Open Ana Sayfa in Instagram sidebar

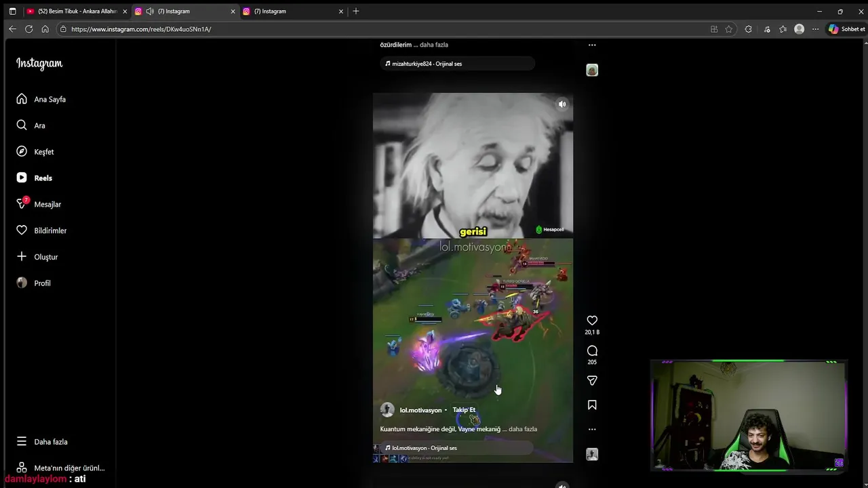42,99
